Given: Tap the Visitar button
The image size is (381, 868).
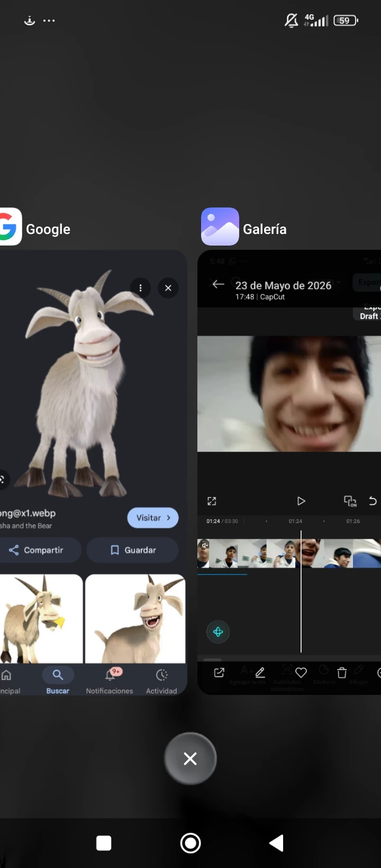Looking at the screenshot, I should (153, 518).
